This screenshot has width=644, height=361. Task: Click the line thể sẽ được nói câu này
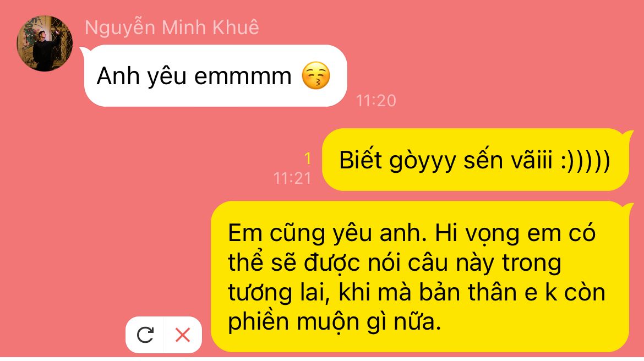tap(362, 263)
